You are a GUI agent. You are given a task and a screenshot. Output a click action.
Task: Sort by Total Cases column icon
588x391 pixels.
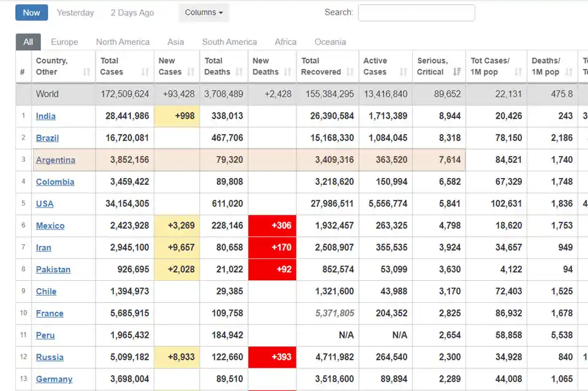(145, 72)
